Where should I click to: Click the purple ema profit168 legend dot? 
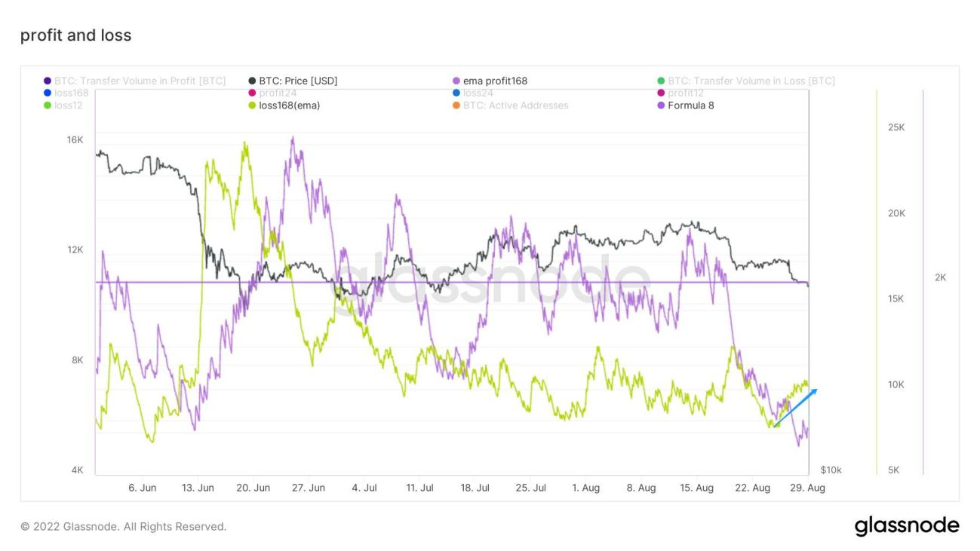(456, 81)
